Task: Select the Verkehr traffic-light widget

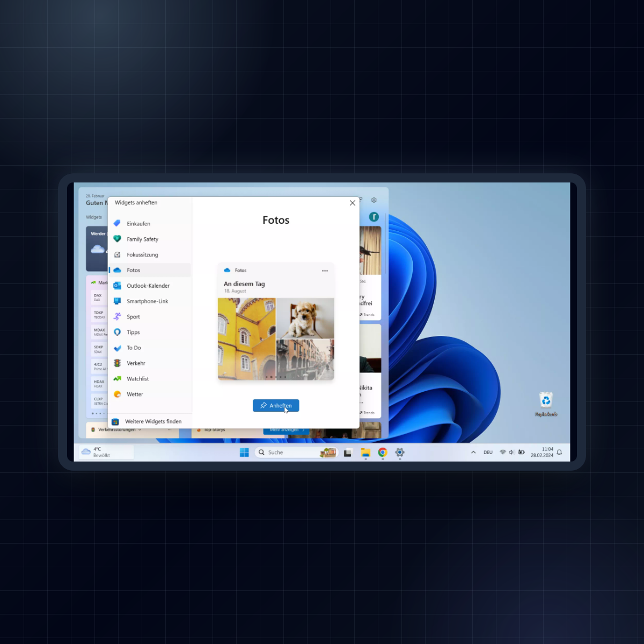Action: point(150,364)
